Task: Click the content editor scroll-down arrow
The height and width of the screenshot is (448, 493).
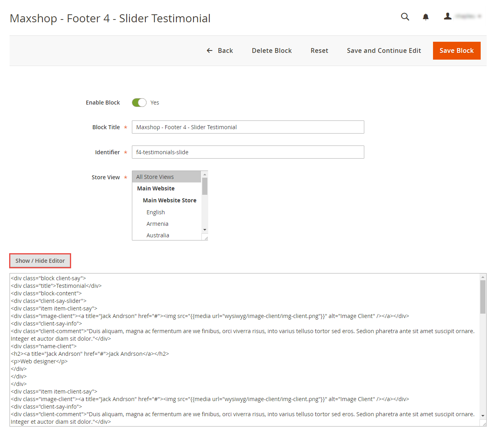Action: pos(483,415)
